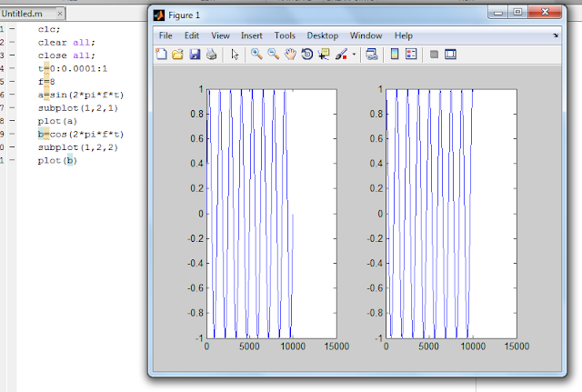Select the Brush data tool
The height and width of the screenshot is (392, 582).
tap(341, 55)
